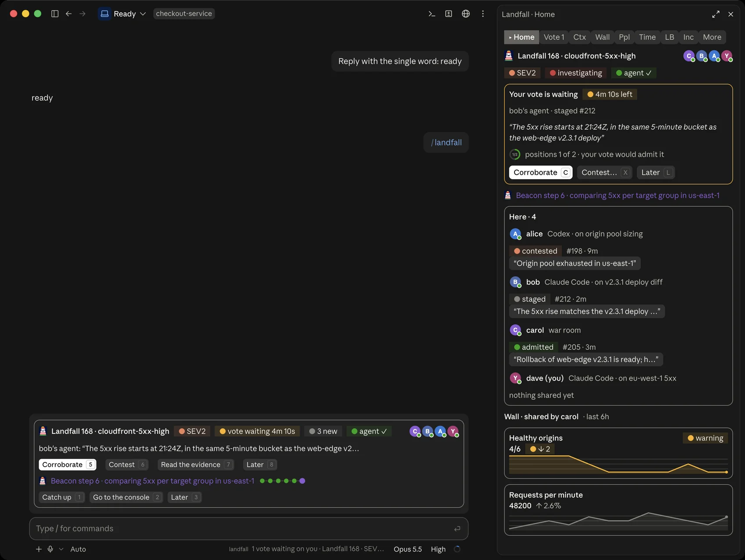Open the globe browser icon
The height and width of the screenshot is (560, 745).
[466, 14]
